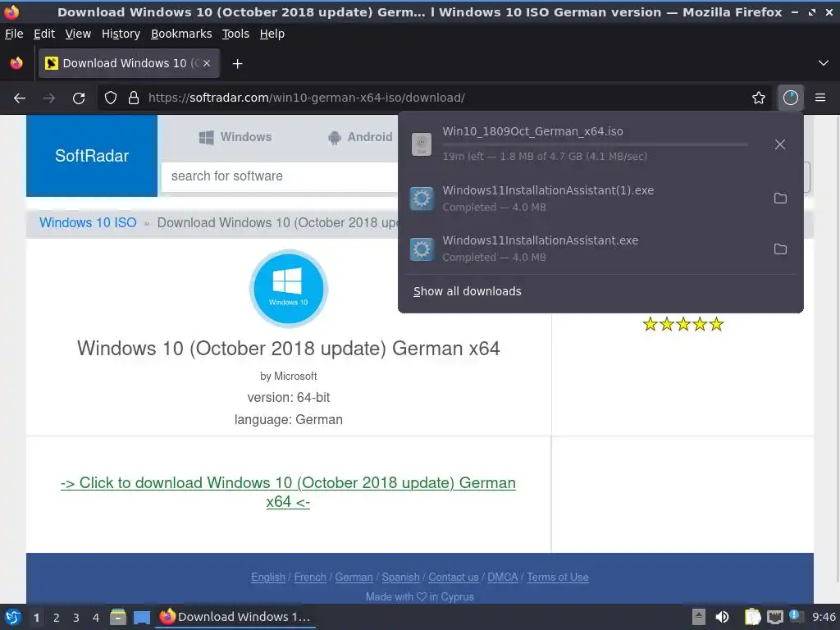Image resolution: width=840 pixels, height=630 pixels.
Task: Click show desktop icon on taskbar
Action: coord(142,618)
